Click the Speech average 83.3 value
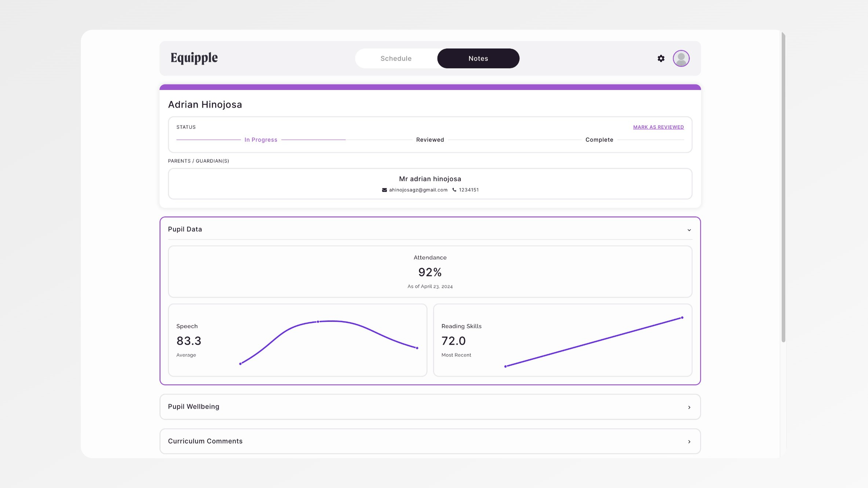 coord(189,341)
